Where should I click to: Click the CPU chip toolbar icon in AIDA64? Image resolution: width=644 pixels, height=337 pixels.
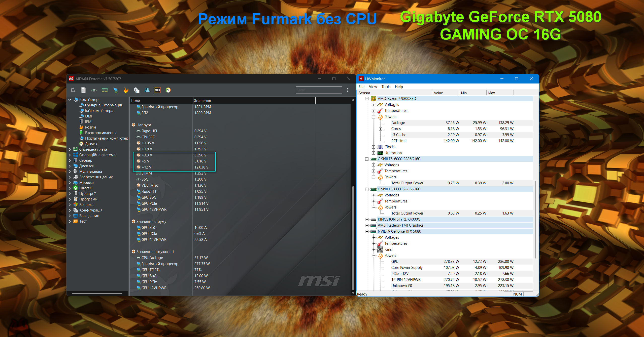94,90
